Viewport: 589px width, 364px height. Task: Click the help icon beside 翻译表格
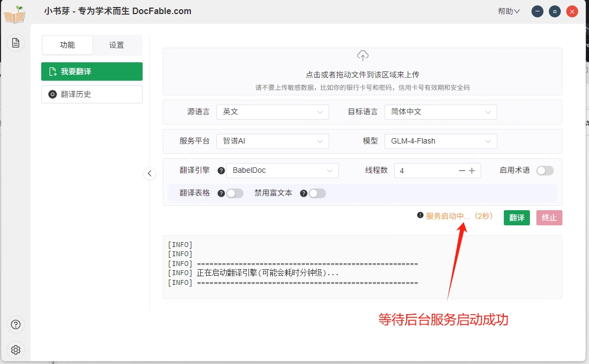[x=221, y=193]
